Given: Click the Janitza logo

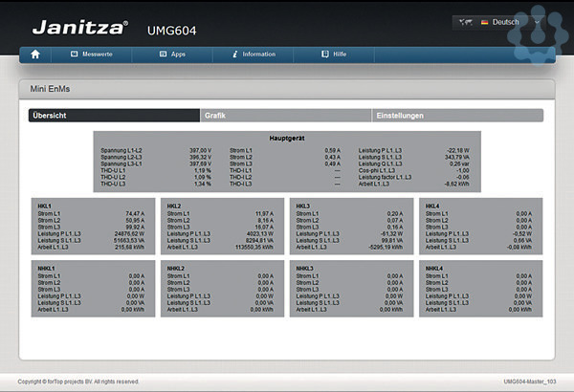Looking at the screenshot, I should point(77,27).
